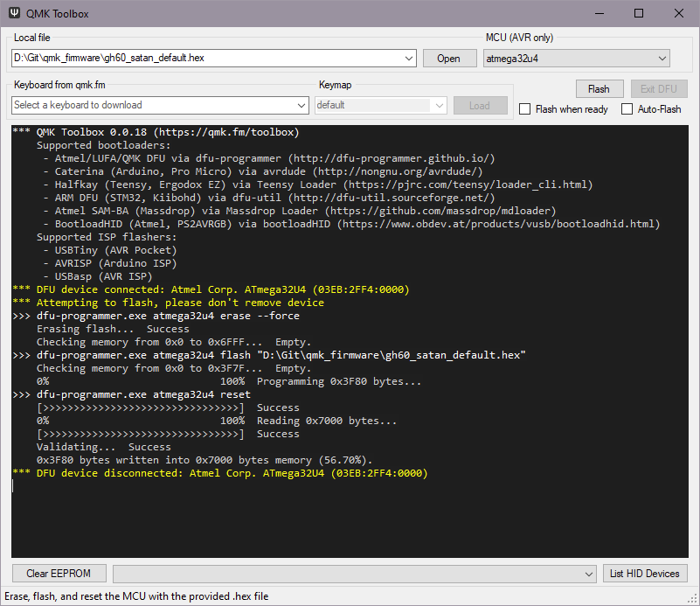Enable the Flash when ready checkbox
Screen dimensions: 700x606
525,109
